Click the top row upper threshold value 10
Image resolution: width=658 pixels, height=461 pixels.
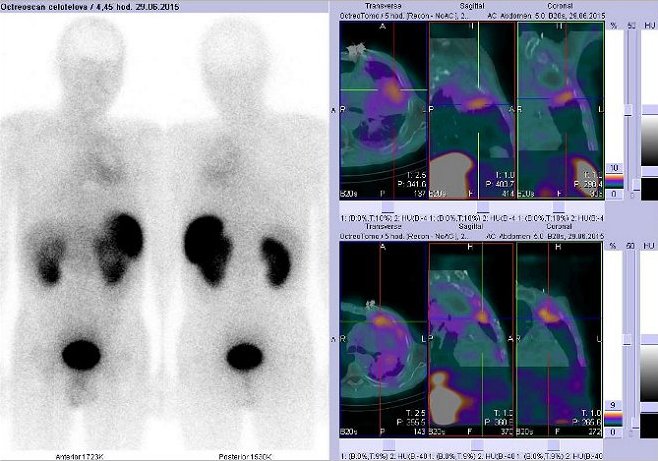point(613,167)
